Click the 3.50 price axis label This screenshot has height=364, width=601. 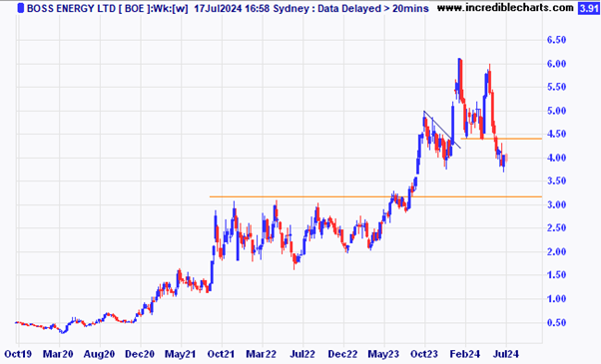point(556,182)
